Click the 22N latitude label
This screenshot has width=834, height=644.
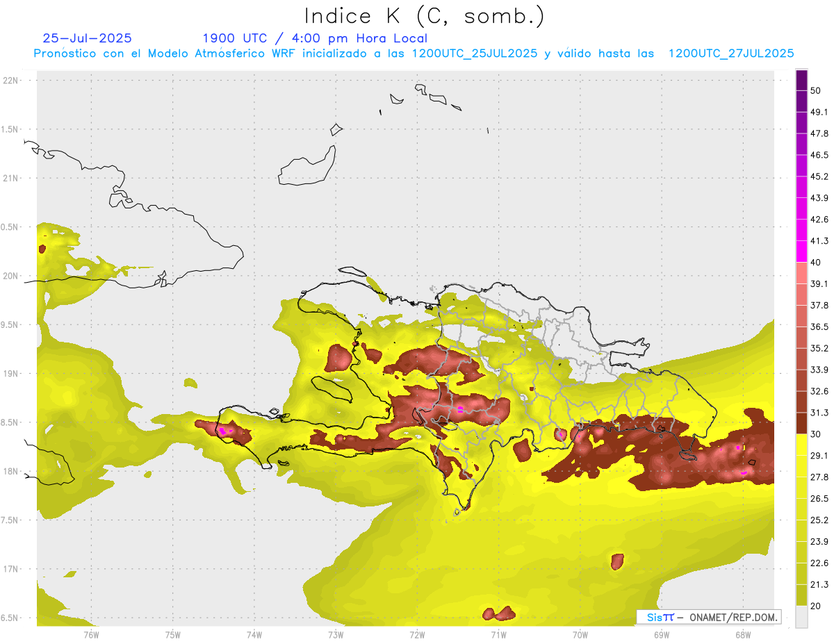coord(11,80)
